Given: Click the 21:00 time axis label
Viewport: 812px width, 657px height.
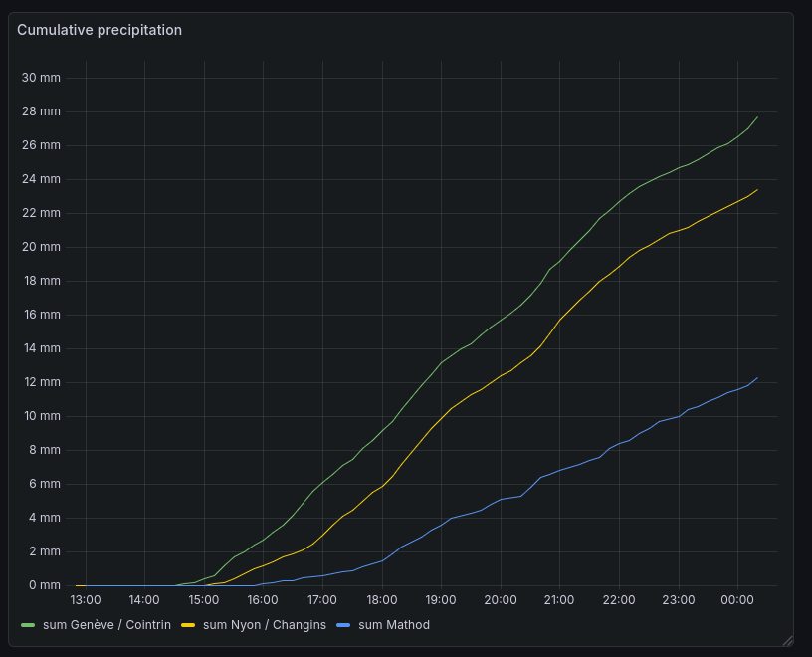Looking at the screenshot, I should [559, 600].
